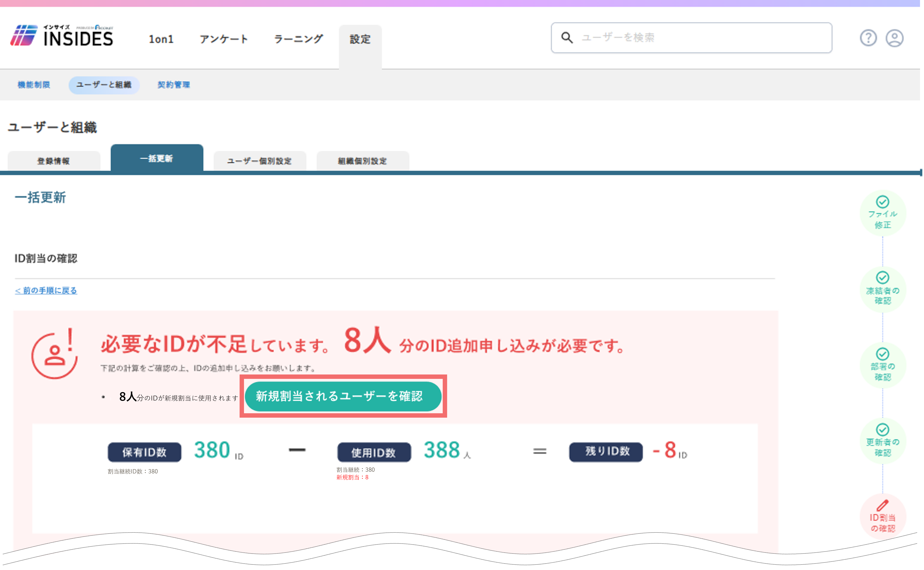
Task: Click the ID shortage warning user icon
Action: [x=55, y=353]
